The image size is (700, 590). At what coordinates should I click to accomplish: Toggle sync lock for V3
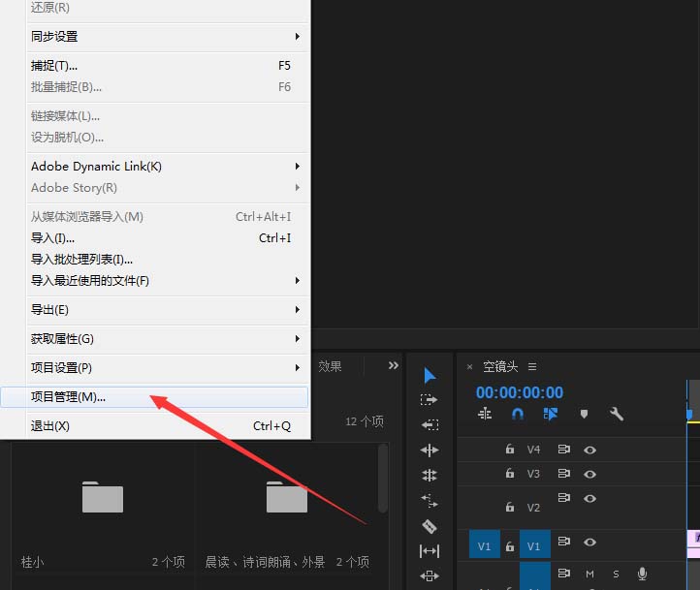pyautogui.click(x=564, y=473)
